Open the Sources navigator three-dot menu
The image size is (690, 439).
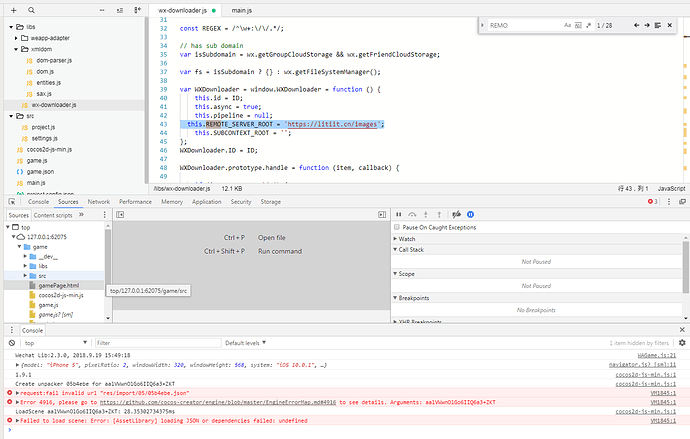104,215
